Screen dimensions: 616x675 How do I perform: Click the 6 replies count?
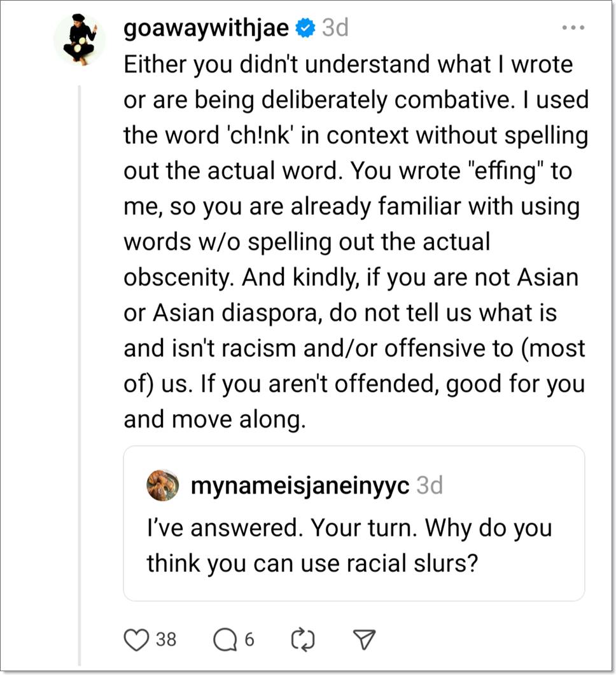[249, 639]
